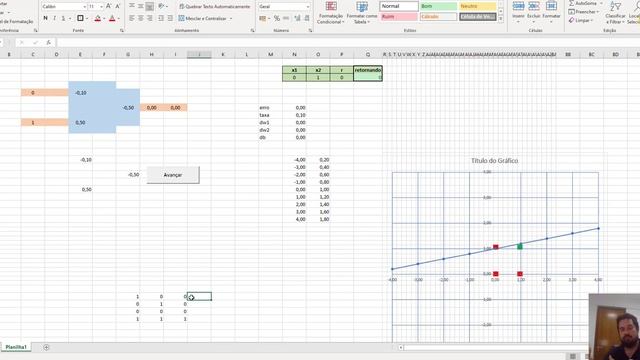Select the 'taxa' label cell

pyautogui.click(x=264, y=115)
